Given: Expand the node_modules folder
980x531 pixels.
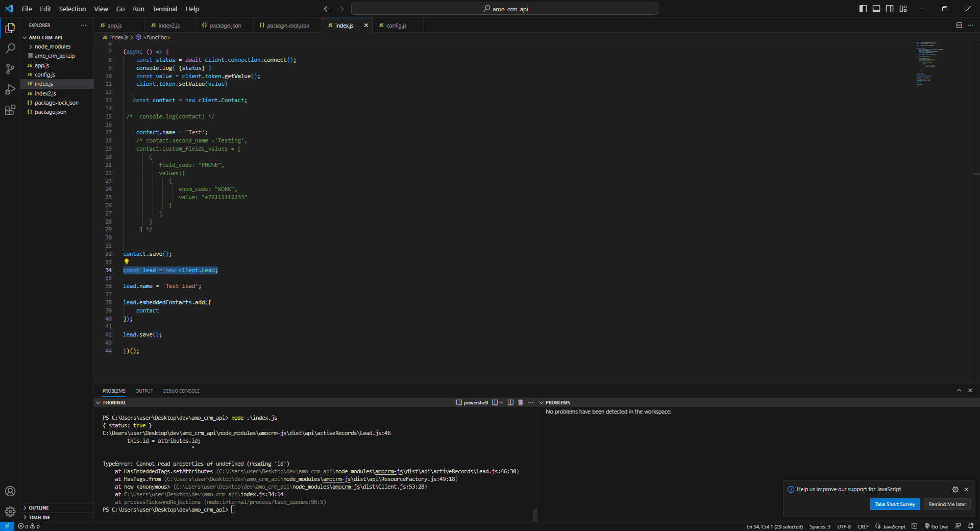Looking at the screenshot, I should (x=31, y=46).
